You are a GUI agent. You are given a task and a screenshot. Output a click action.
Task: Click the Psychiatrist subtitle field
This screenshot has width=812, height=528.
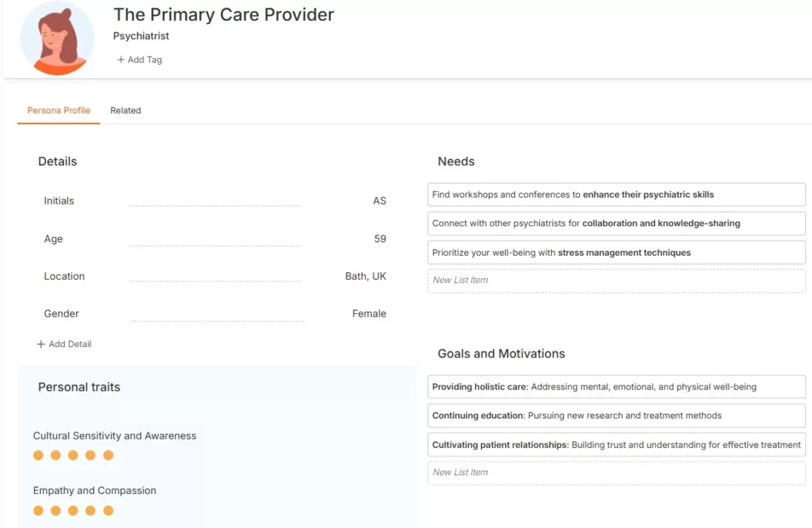(140, 35)
